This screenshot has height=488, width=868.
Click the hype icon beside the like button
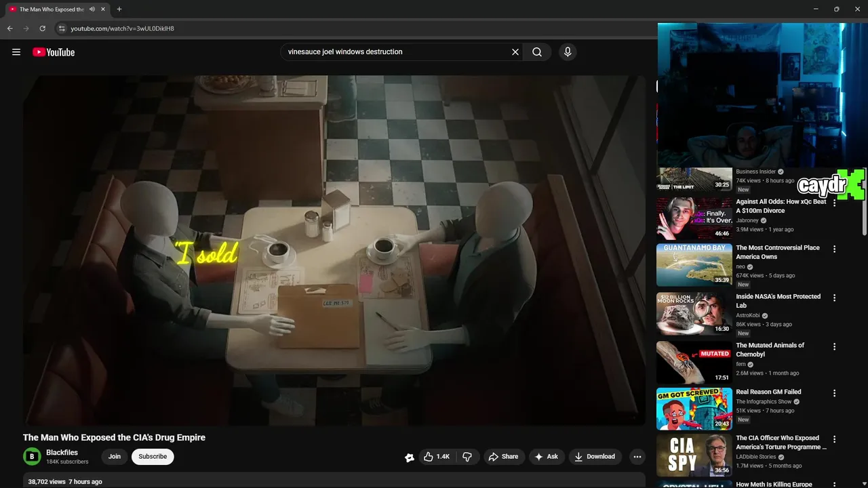point(409,457)
